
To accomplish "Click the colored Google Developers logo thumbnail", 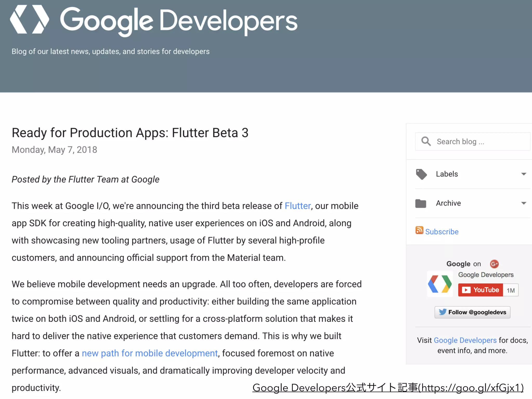I will point(440,284).
